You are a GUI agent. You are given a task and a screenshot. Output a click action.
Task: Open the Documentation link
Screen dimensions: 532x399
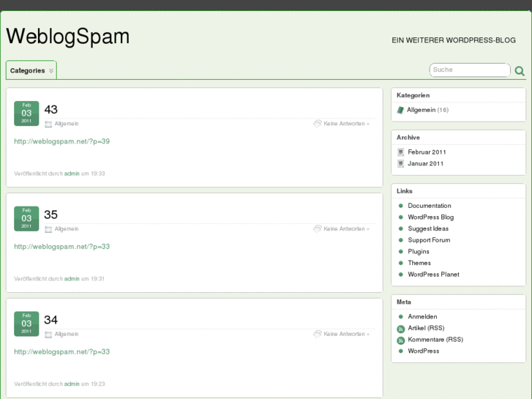[430, 206]
